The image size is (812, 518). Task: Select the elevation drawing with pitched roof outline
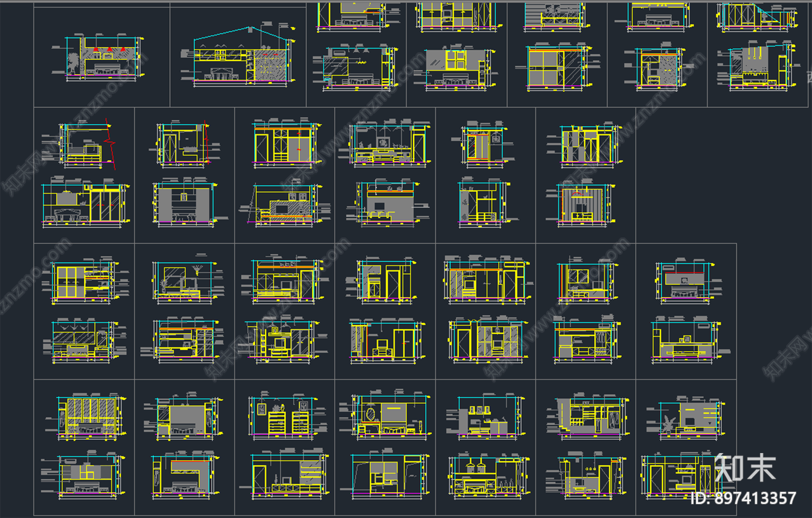238,54
